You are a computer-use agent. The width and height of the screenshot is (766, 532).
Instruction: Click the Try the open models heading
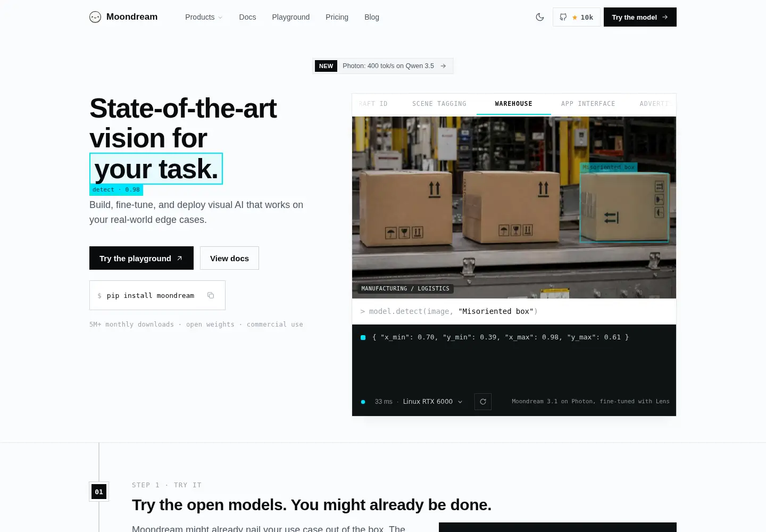point(312,505)
